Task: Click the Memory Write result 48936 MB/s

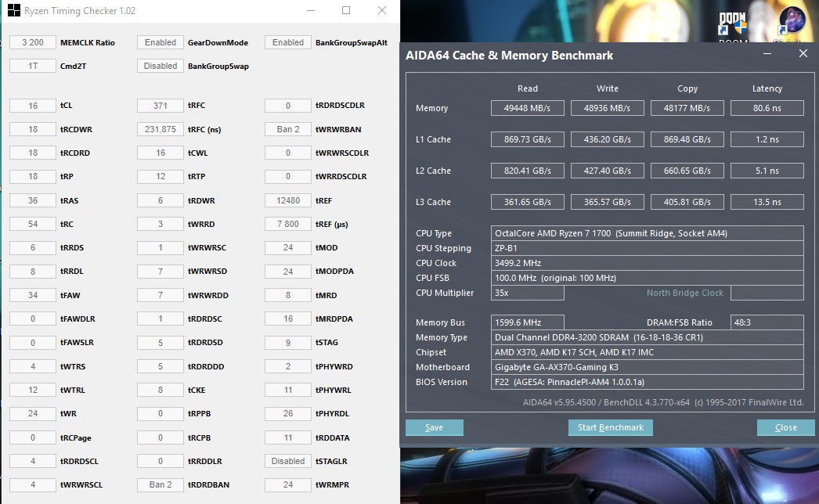Action: coord(607,108)
